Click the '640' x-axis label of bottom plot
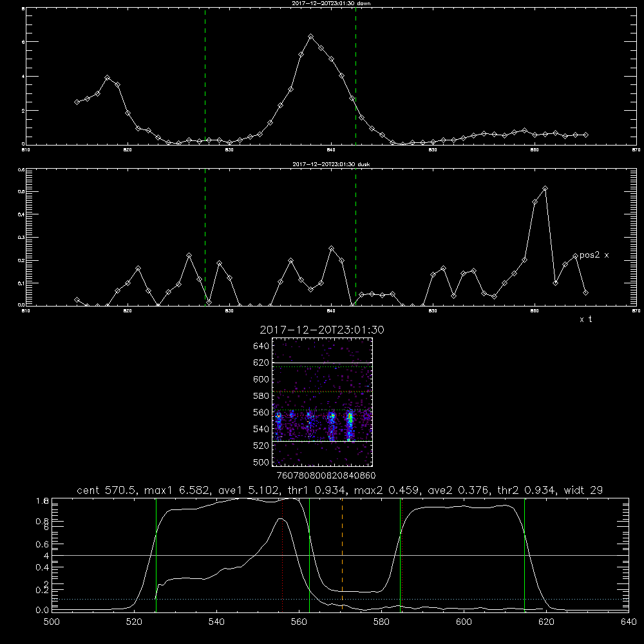This screenshot has width=644, height=644. (x=629, y=622)
